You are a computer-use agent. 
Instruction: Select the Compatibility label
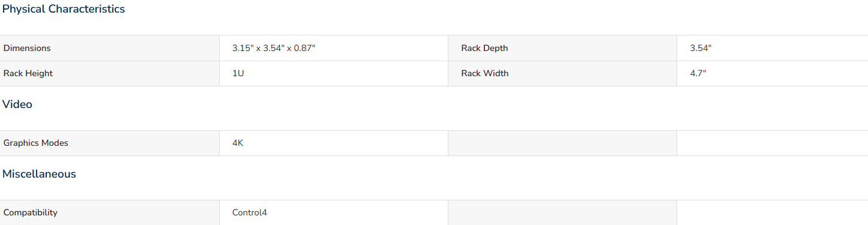[x=31, y=212]
